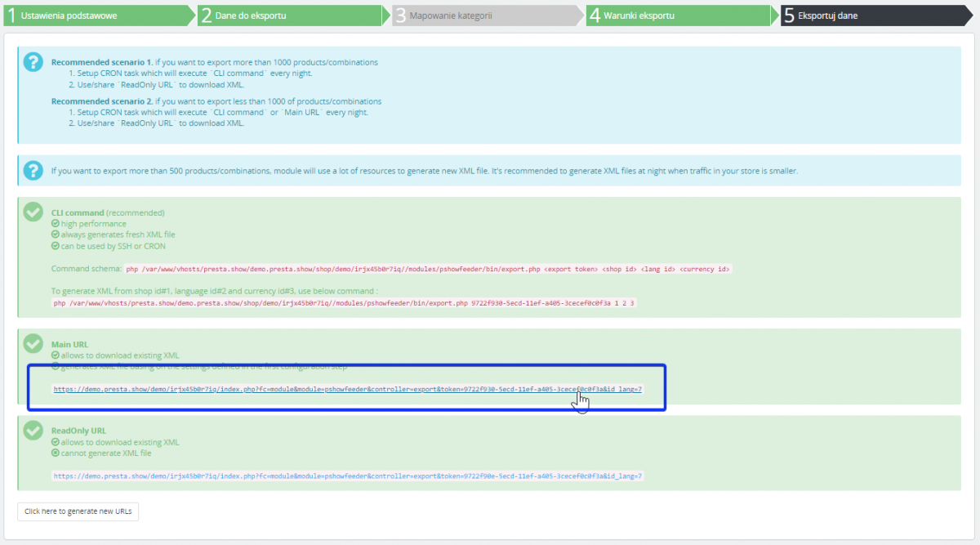Click the example CLI command ending in '1 2 3'
Screen dimensions: 980x545
tap(344, 303)
